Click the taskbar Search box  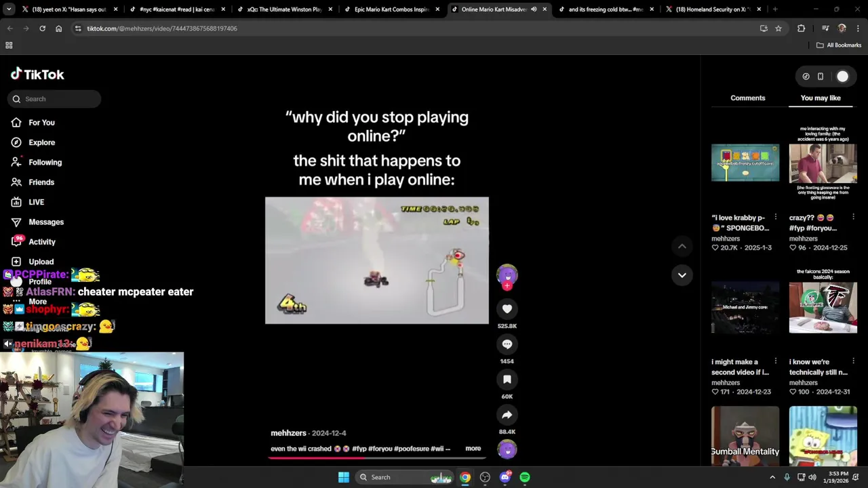point(405,477)
